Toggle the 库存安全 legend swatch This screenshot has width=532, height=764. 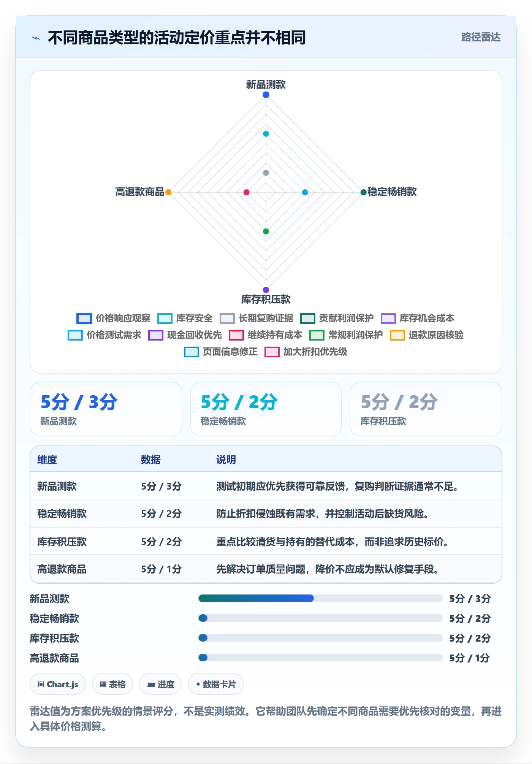click(x=165, y=318)
